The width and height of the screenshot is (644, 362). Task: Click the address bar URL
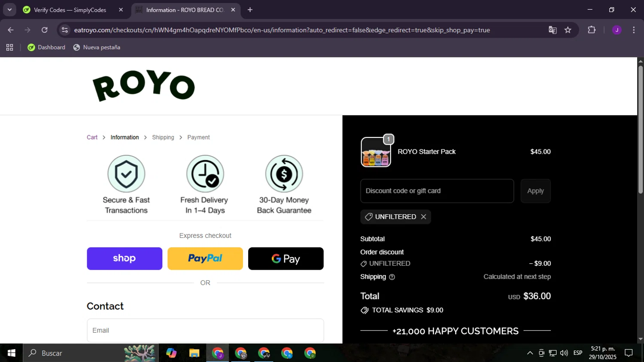point(282,30)
